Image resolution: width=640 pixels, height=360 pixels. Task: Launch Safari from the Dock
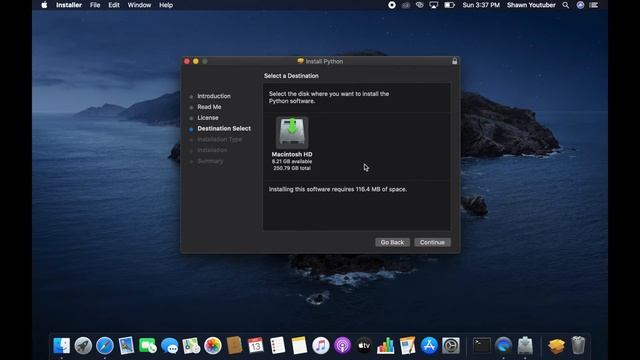(x=105, y=346)
